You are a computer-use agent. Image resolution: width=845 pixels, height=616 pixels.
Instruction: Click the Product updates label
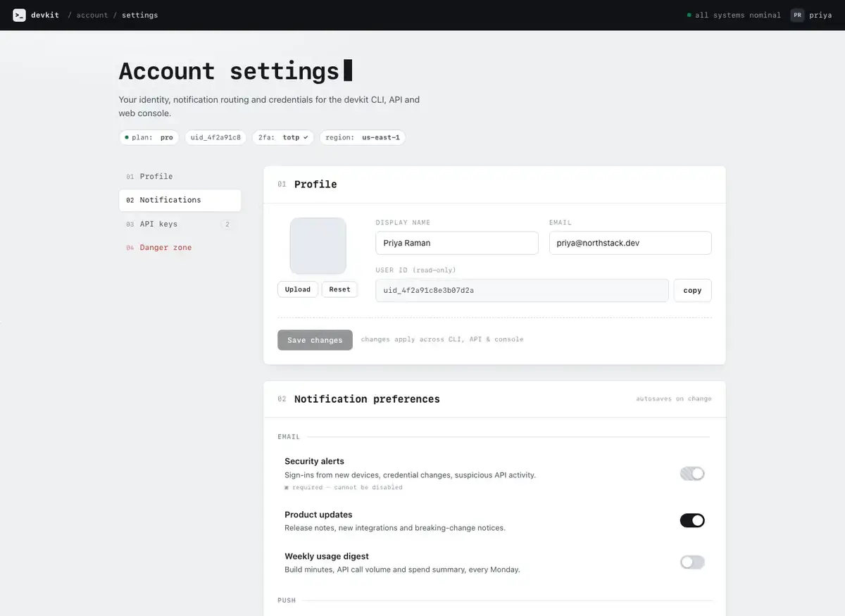[318, 515]
